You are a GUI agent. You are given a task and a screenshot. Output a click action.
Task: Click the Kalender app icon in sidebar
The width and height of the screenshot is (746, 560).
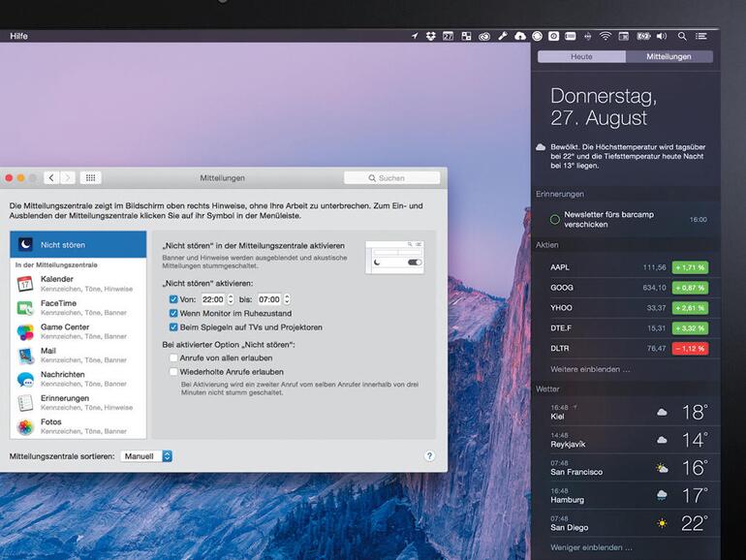(25, 284)
